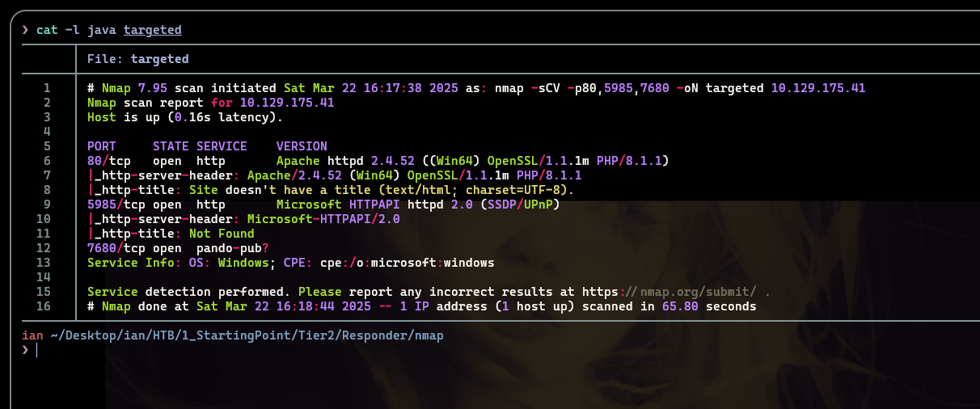Click the 'VERSION' column header

click(x=302, y=146)
